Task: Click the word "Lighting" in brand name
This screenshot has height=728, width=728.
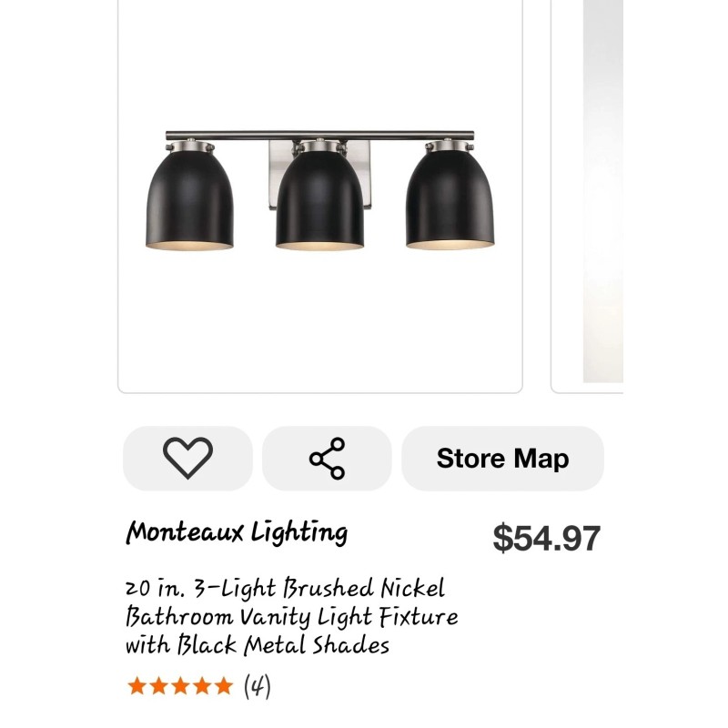Action: (x=304, y=532)
